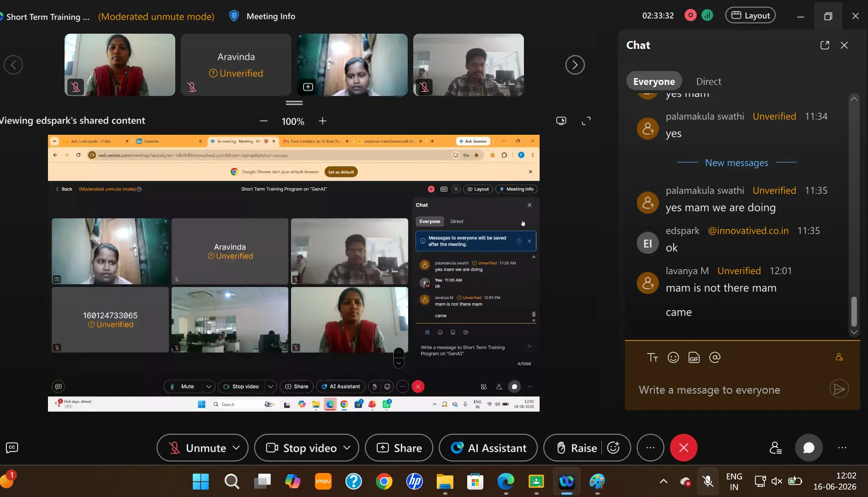
Task: Choose chat recipient with the person icon
Action: point(839,357)
